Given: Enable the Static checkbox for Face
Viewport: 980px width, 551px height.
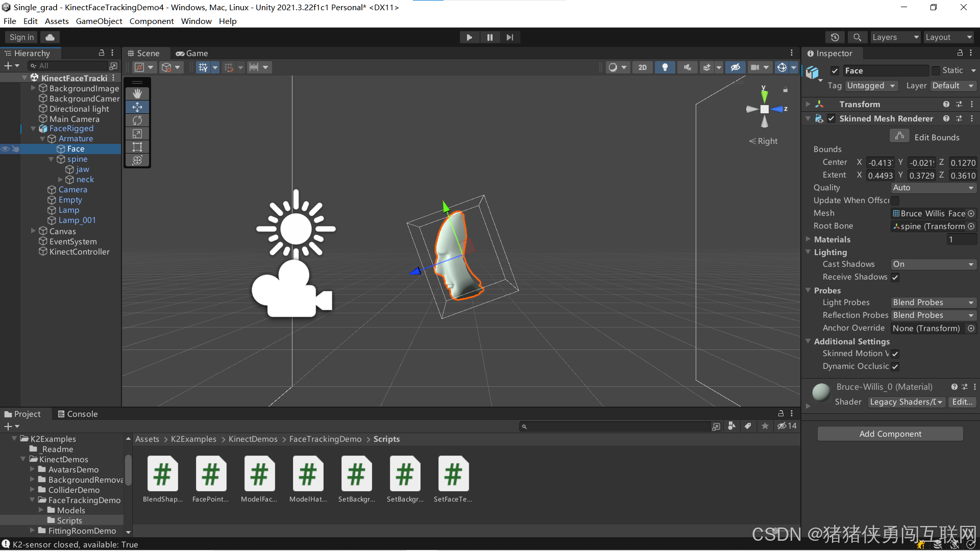Looking at the screenshot, I should pos(937,70).
